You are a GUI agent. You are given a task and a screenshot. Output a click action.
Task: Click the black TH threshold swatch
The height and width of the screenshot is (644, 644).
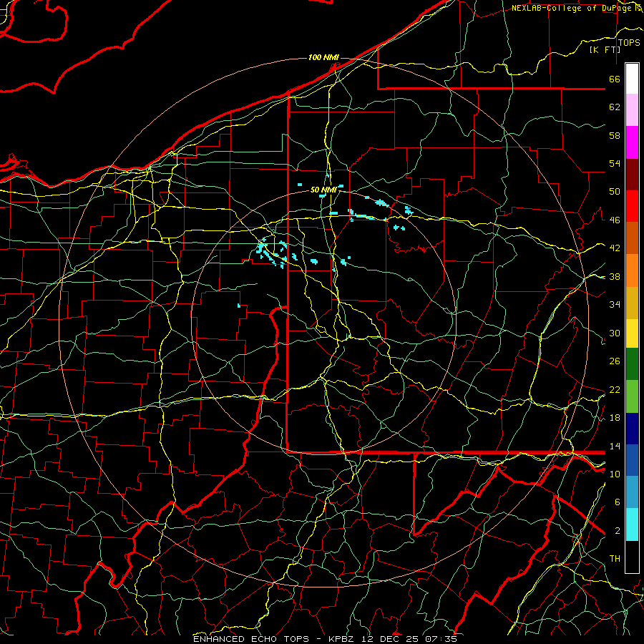pyautogui.click(x=632, y=557)
